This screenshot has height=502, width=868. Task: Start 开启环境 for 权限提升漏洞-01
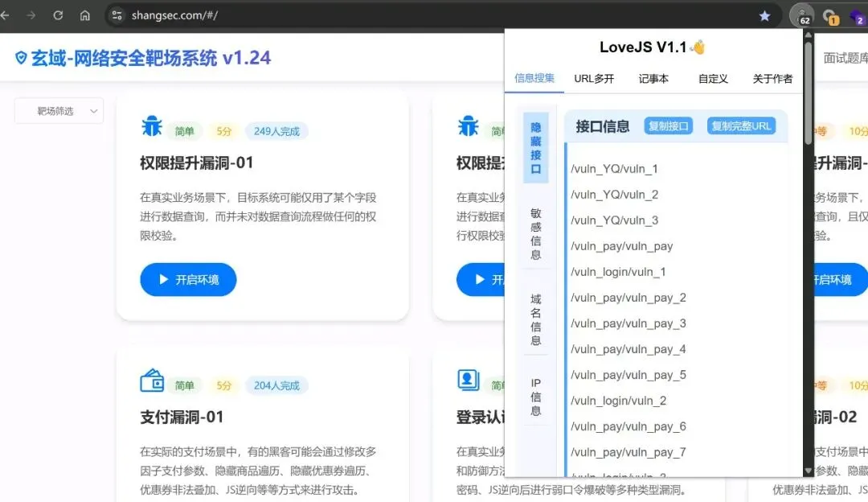188,279
